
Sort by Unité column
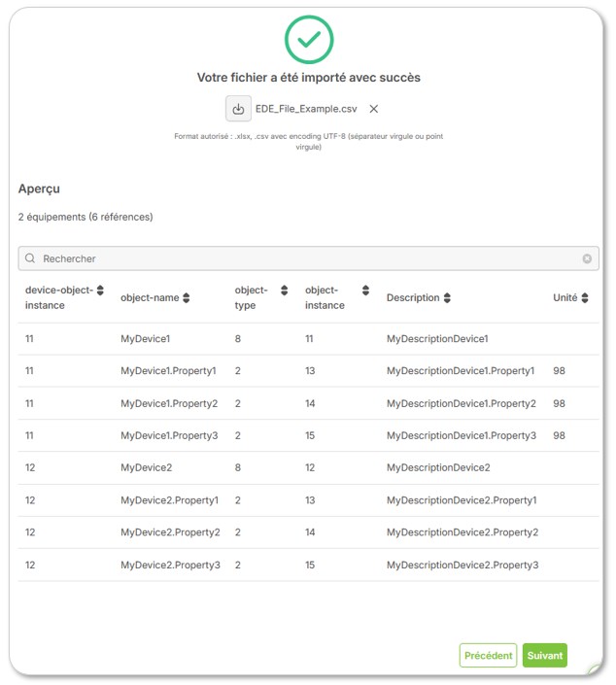point(585,297)
